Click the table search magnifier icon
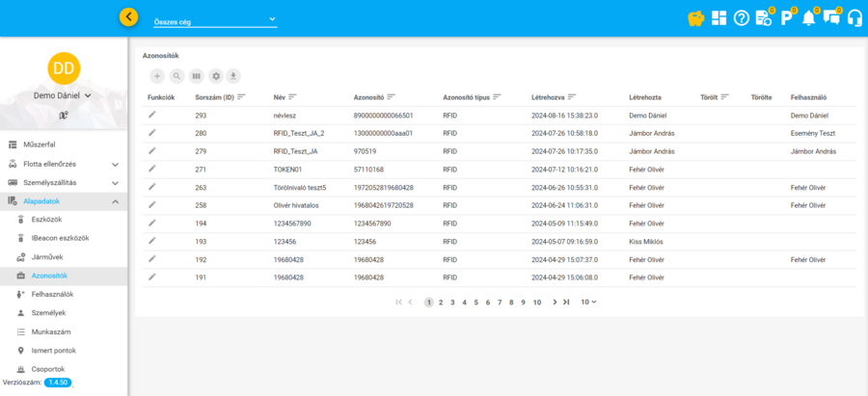868x396 pixels. (176, 75)
